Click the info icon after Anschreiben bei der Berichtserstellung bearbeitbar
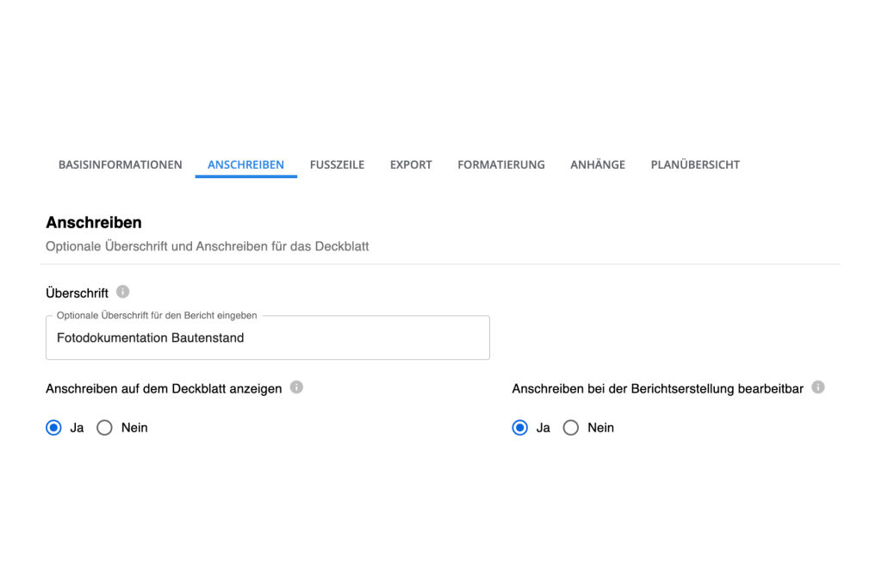 coord(818,387)
